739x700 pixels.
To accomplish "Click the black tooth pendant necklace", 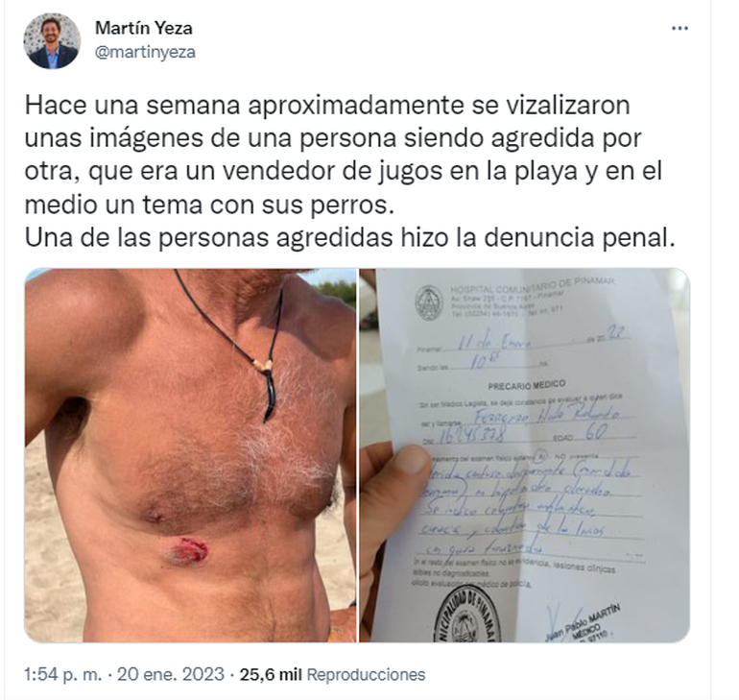I will pyautogui.click(x=268, y=390).
